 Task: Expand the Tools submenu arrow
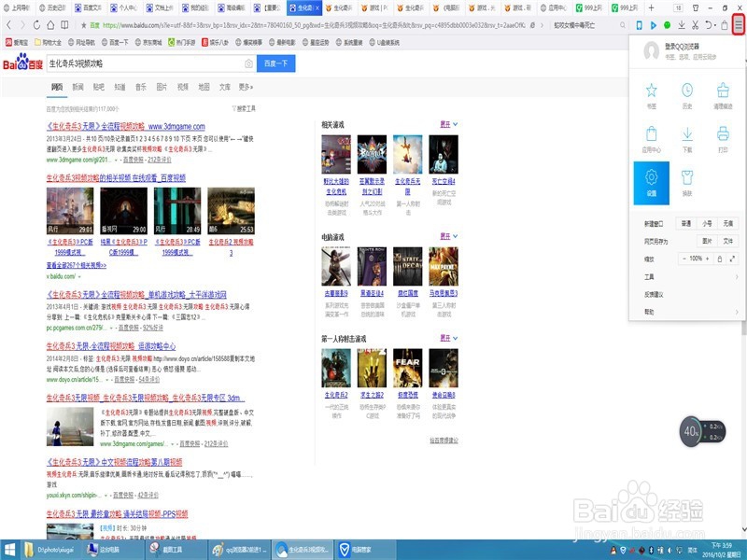tap(737, 276)
